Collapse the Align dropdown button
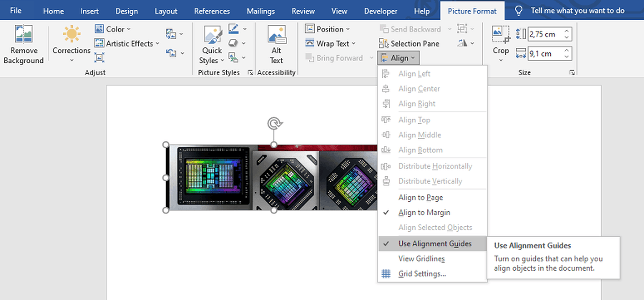Viewport: 644px width, 300px height. (x=398, y=58)
